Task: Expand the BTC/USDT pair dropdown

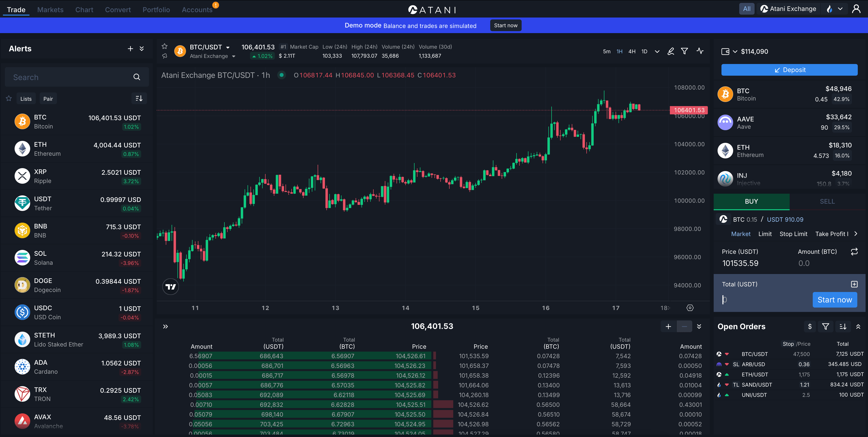Action: tap(228, 47)
